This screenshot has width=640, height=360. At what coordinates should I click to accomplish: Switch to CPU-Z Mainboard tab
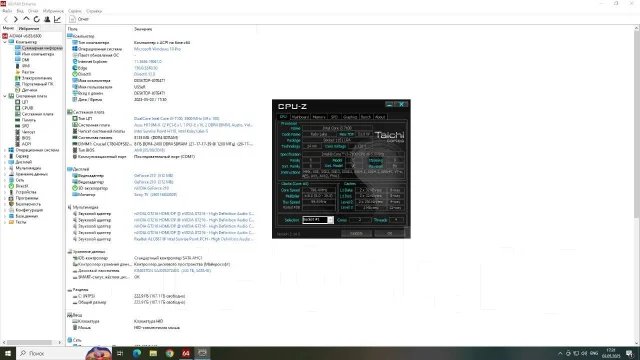pos(300,117)
